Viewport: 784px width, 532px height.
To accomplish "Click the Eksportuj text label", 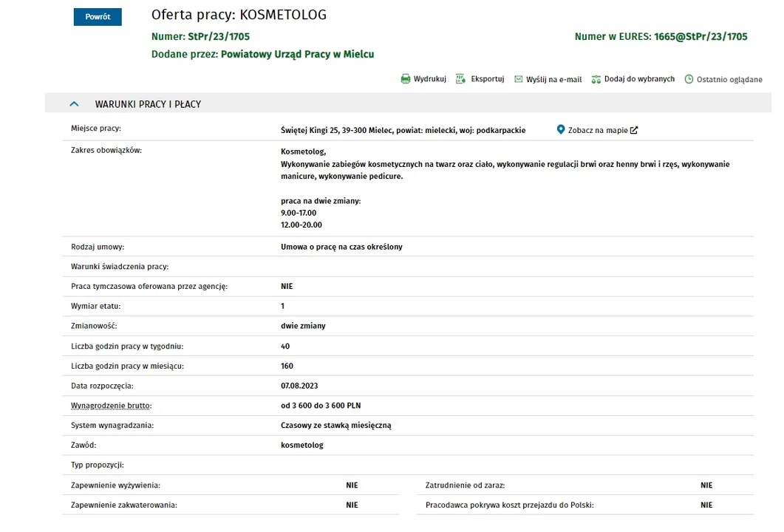I will coord(487,79).
